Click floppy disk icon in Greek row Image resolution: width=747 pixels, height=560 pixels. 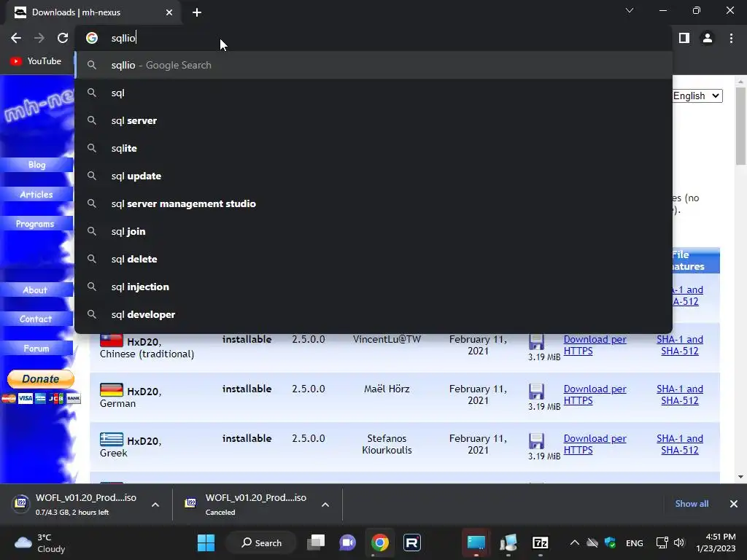click(536, 441)
